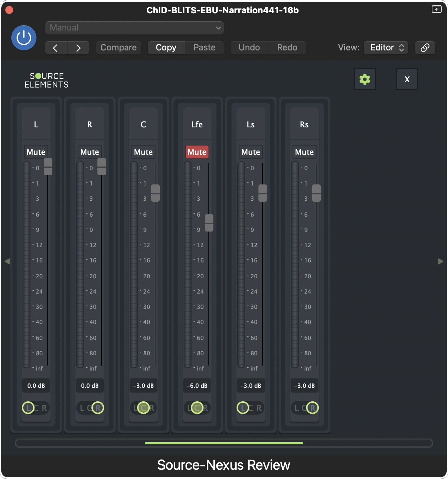The width and height of the screenshot is (448, 479).
Task: Click the Lfe channel name label
Action: 197,124
